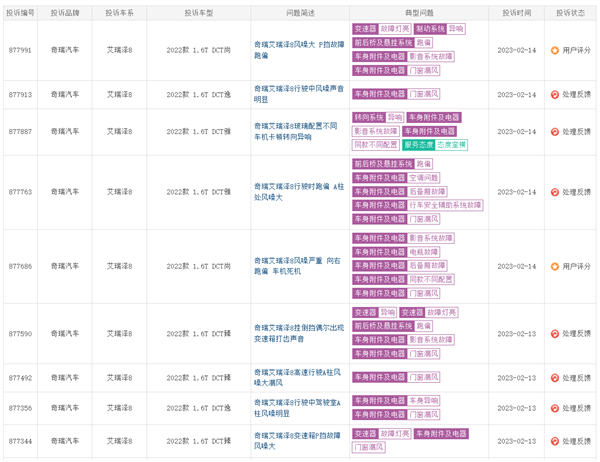
Task: Select complaint number 877590 cell
Action: [20, 334]
